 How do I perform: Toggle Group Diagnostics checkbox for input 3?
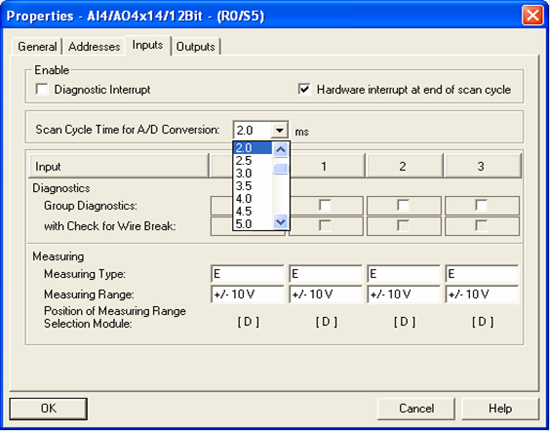pos(481,206)
